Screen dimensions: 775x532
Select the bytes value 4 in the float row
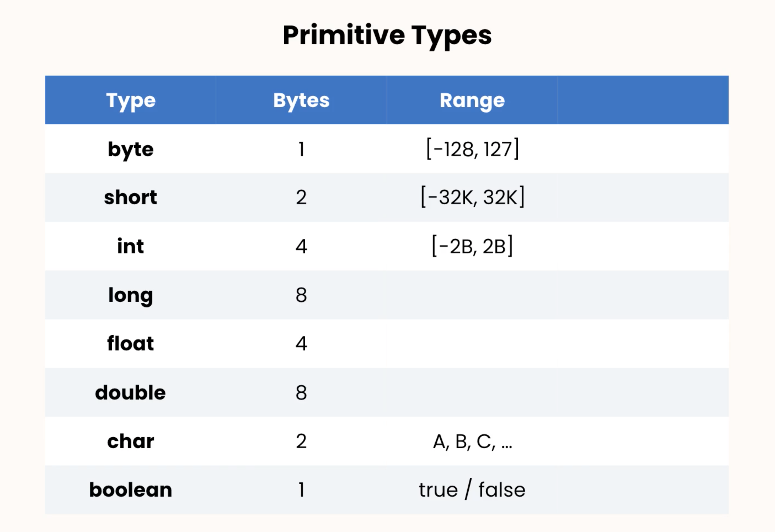(301, 344)
